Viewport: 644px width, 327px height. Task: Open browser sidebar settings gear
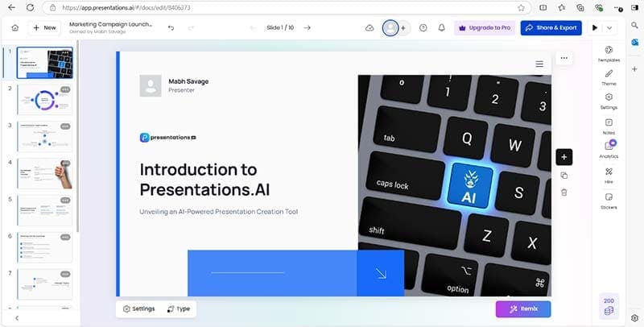634,318
